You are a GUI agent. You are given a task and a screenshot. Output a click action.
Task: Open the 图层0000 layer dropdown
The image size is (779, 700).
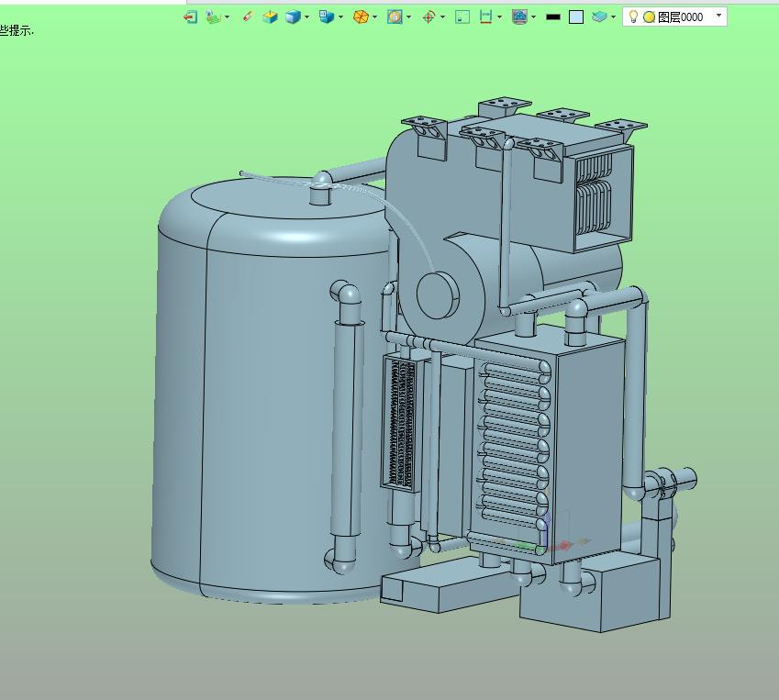pyautogui.click(x=718, y=17)
